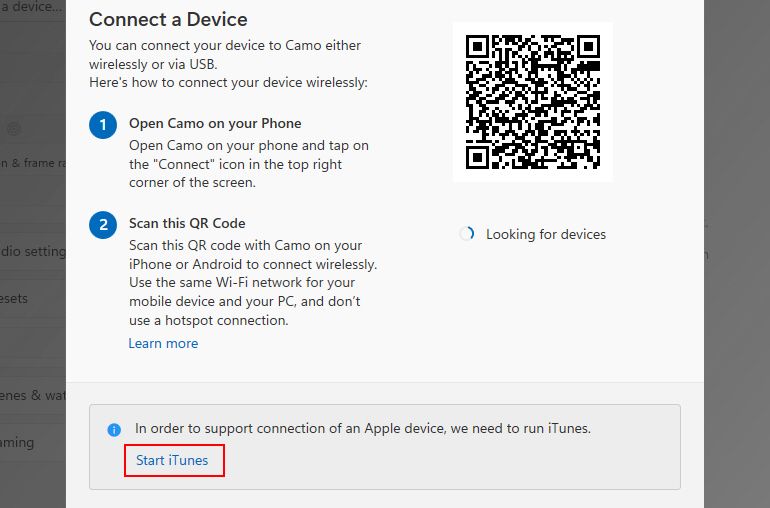Click the Looking for devices status text

[x=546, y=234]
